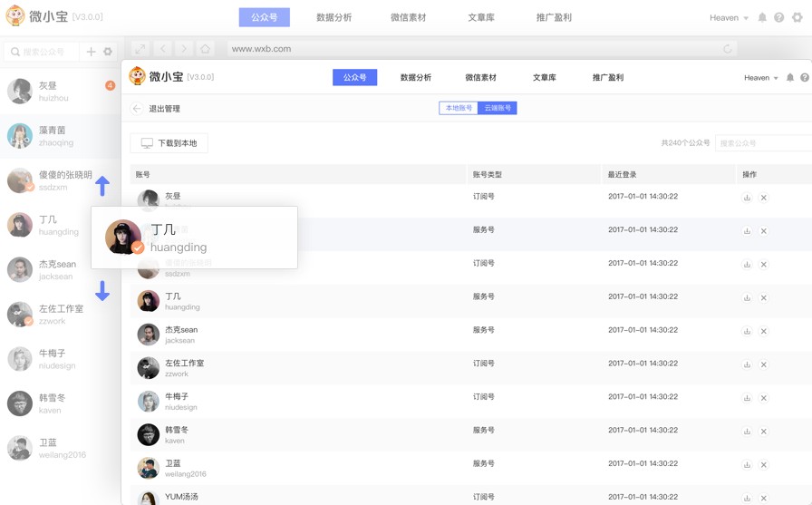
Task: Click 退出管理 link
Action: click(164, 108)
